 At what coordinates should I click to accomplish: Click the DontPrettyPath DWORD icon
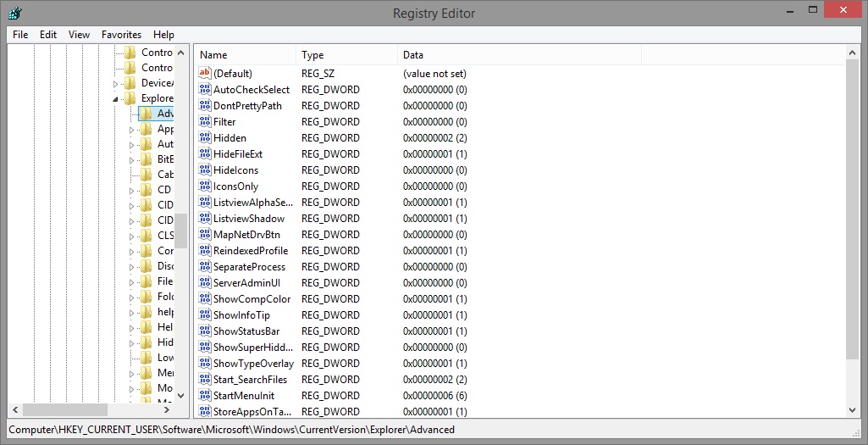pos(205,105)
